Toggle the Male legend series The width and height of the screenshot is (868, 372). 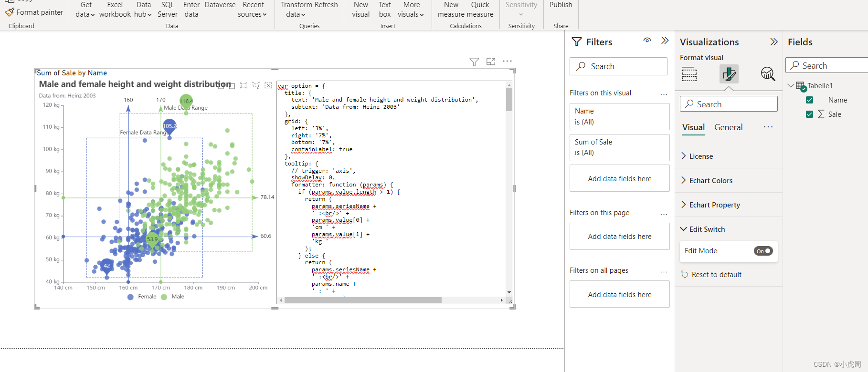point(173,297)
